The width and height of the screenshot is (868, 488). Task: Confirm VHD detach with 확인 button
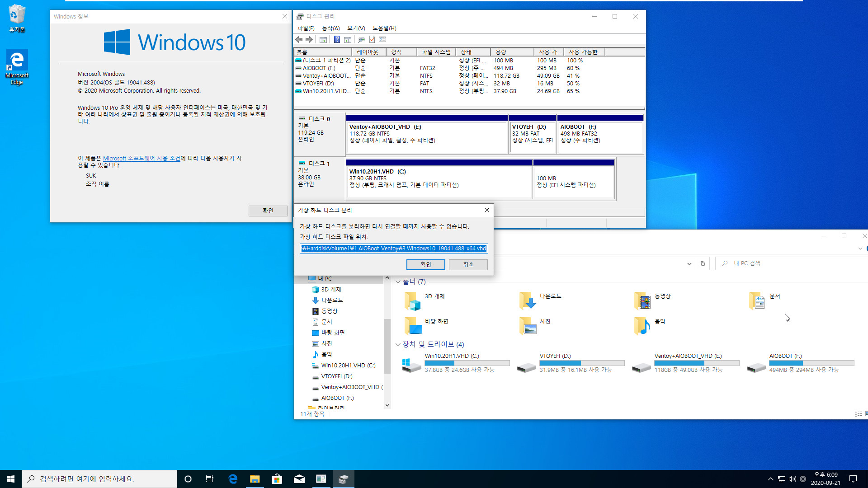tap(425, 264)
